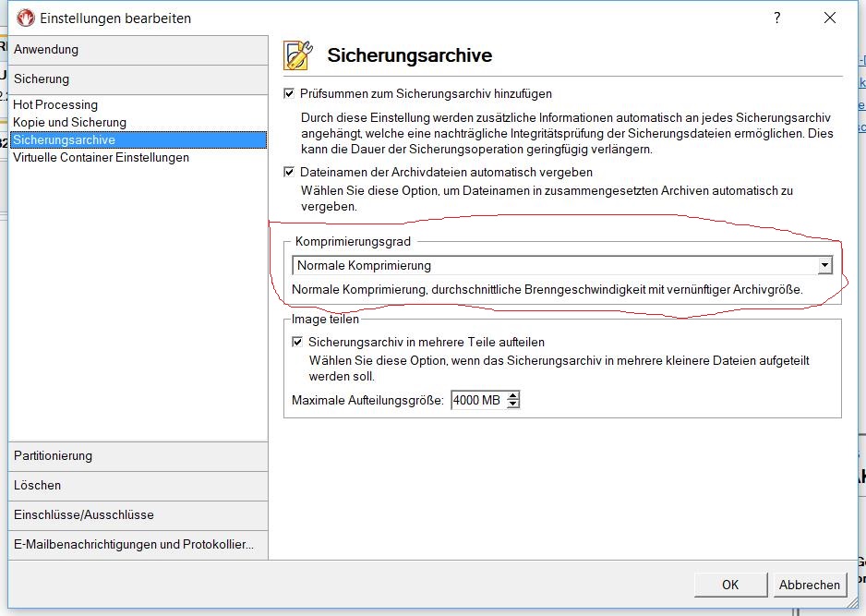This screenshot has width=866, height=616.
Task: Collapse the Sicherung section header
Action: (138, 79)
